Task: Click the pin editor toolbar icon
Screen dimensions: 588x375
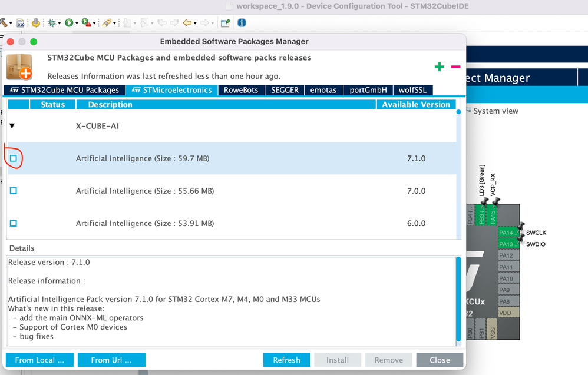Action: click(226, 23)
